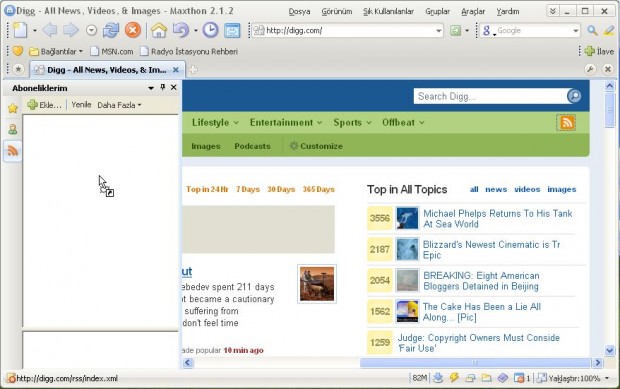This screenshot has width=620, height=389.
Task: Click in the Search Digg input field
Action: (x=490, y=96)
